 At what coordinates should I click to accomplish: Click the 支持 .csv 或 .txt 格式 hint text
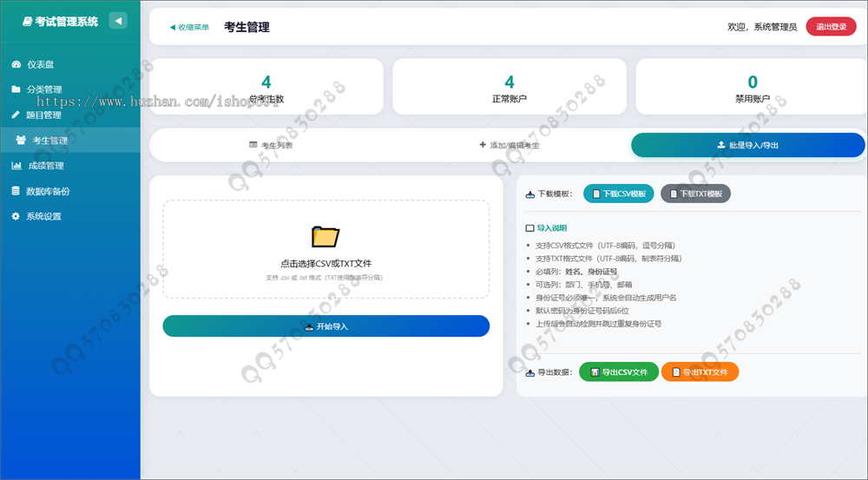324,278
